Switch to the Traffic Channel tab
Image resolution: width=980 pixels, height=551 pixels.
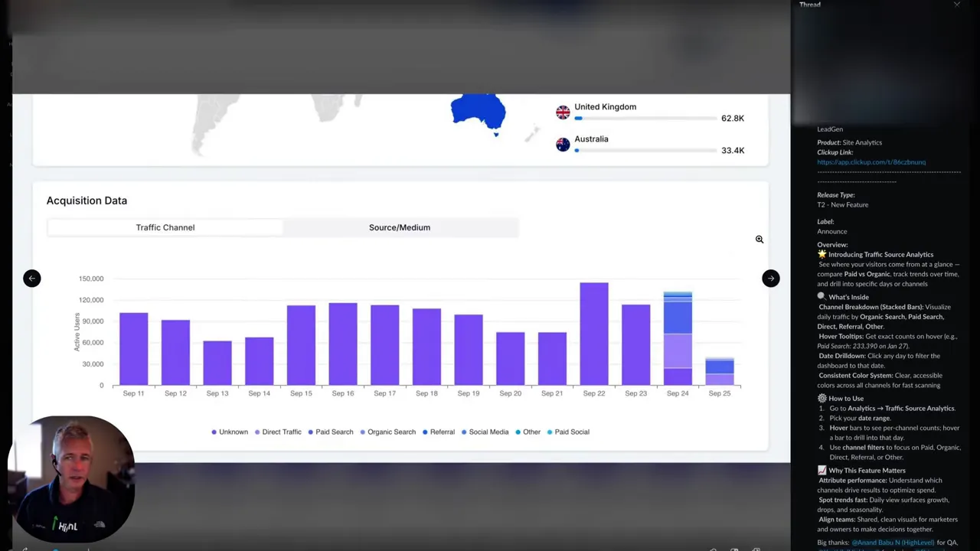(x=165, y=227)
